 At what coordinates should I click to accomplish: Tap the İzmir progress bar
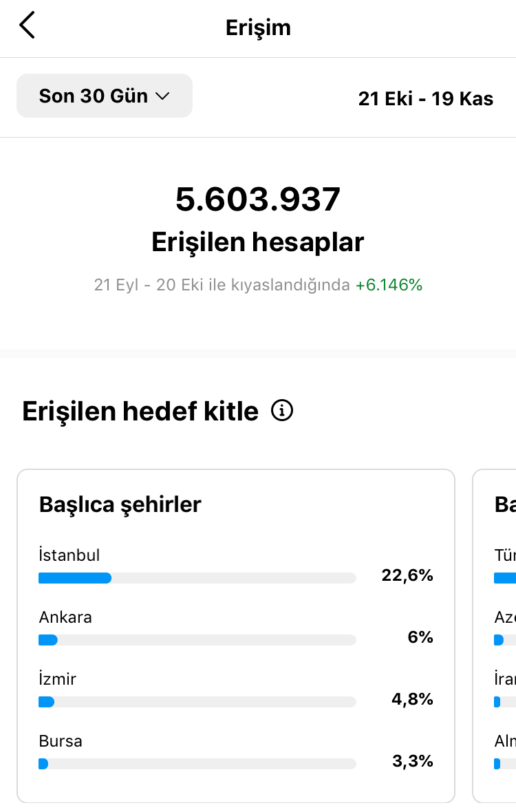(197, 702)
